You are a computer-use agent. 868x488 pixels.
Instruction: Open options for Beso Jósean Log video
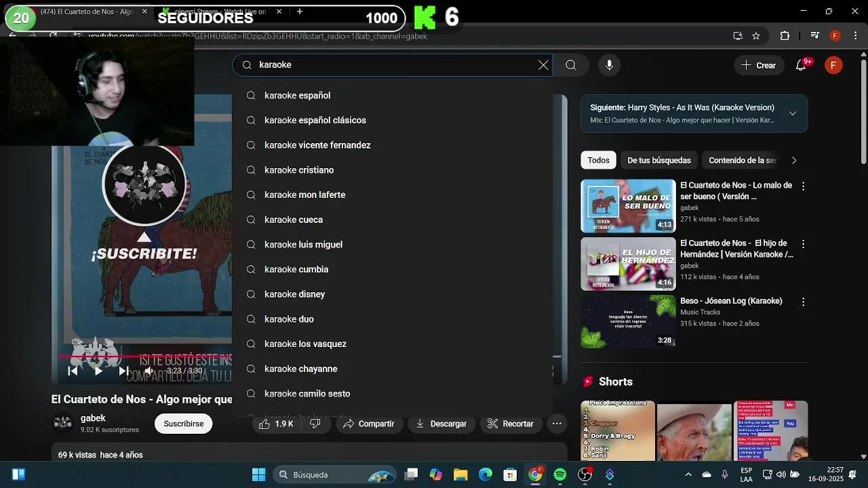tap(803, 302)
